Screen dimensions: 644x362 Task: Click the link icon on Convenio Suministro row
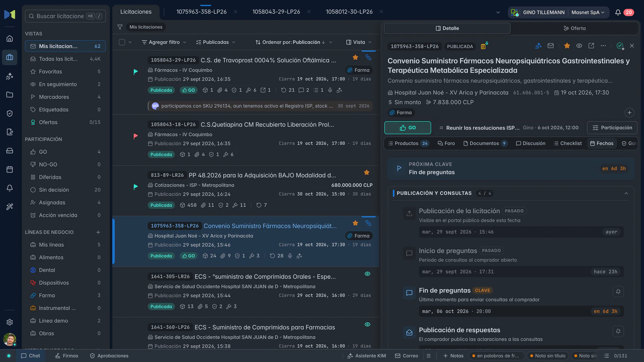368,223
